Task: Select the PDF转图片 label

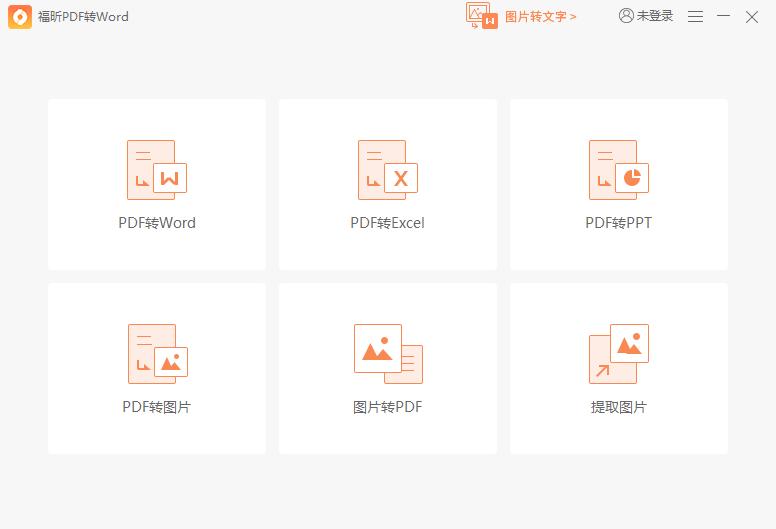Action: (157, 407)
